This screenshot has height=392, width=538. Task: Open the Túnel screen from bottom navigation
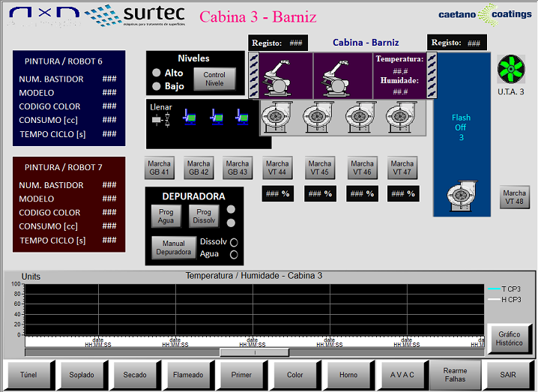(x=28, y=374)
